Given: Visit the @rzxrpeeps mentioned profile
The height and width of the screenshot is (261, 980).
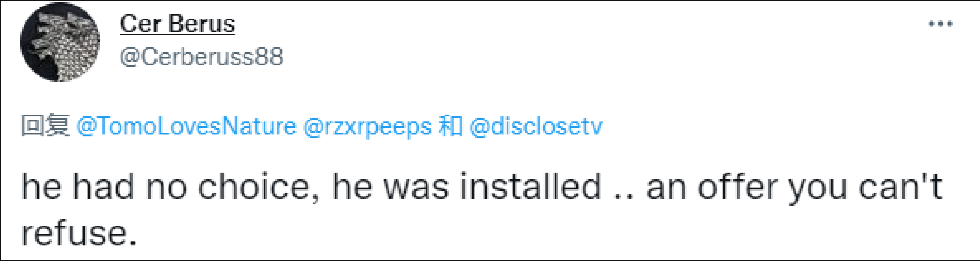Looking at the screenshot, I should click(x=367, y=126).
